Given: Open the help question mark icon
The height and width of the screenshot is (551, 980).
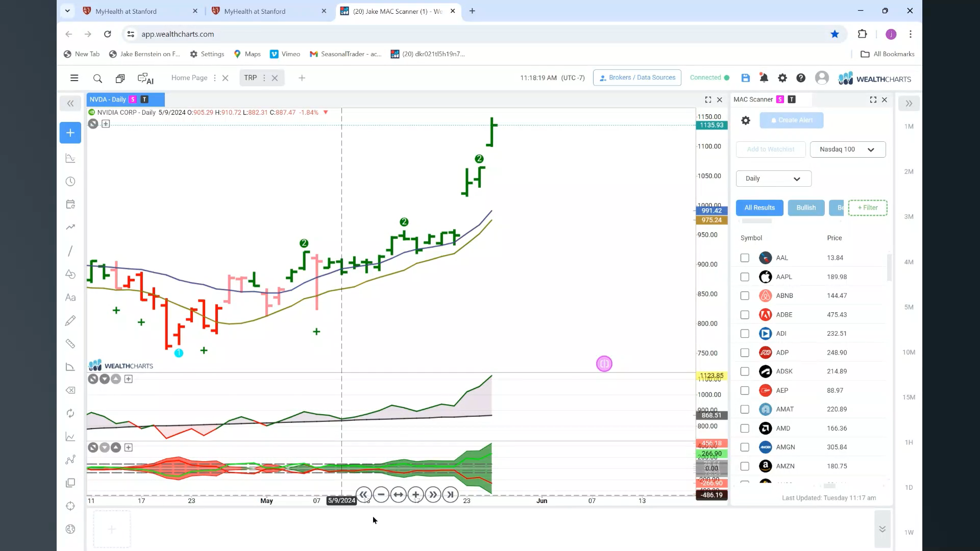Looking at the screenshot, I should point(801,78).
